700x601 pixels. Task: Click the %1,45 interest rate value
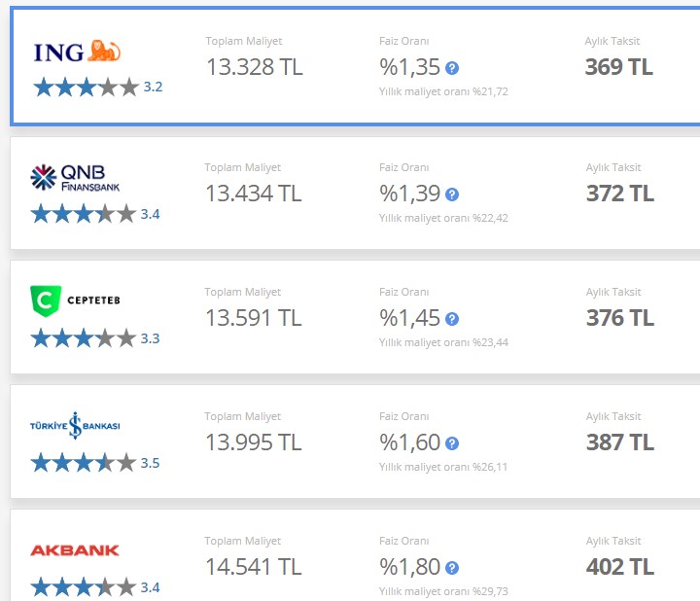point(410,318)
